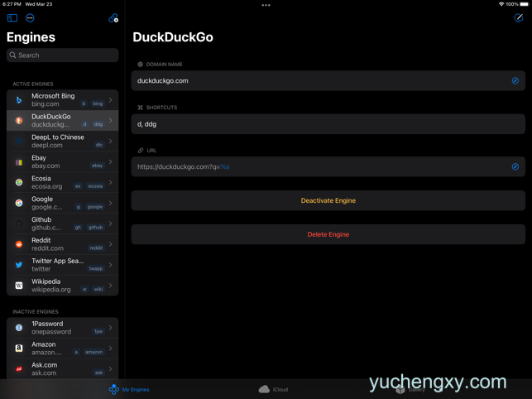This screenshot has width=532, height=399.
Task: Click the Ecosia logo icon
Action: click(x=19, y=182)
